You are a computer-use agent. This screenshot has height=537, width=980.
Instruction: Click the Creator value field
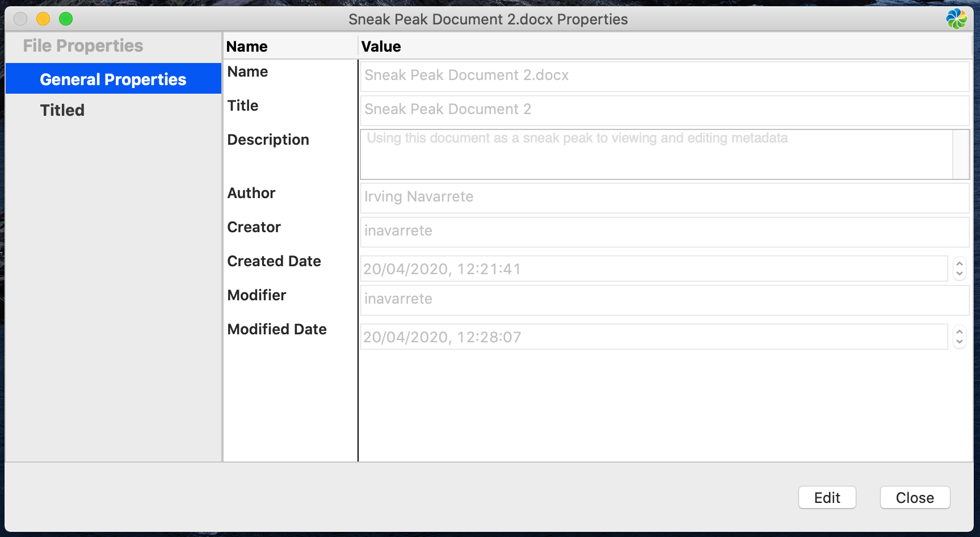point(664,231)
